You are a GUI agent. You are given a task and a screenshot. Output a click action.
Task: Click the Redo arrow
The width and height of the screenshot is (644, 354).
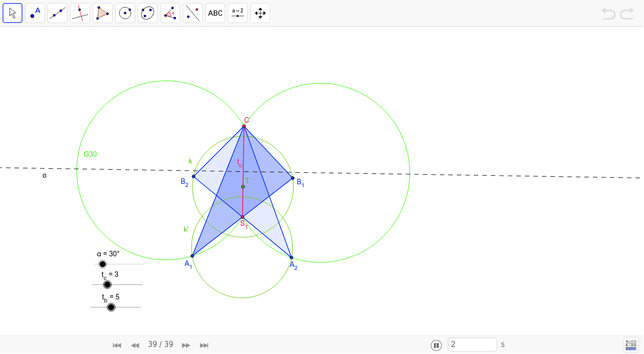pos(627,14)
